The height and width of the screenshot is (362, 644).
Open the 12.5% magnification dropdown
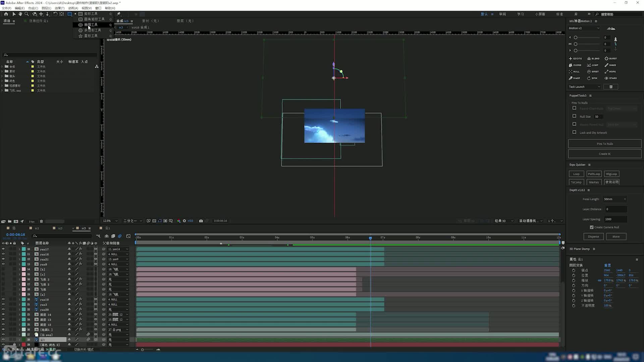coord(110,221)
